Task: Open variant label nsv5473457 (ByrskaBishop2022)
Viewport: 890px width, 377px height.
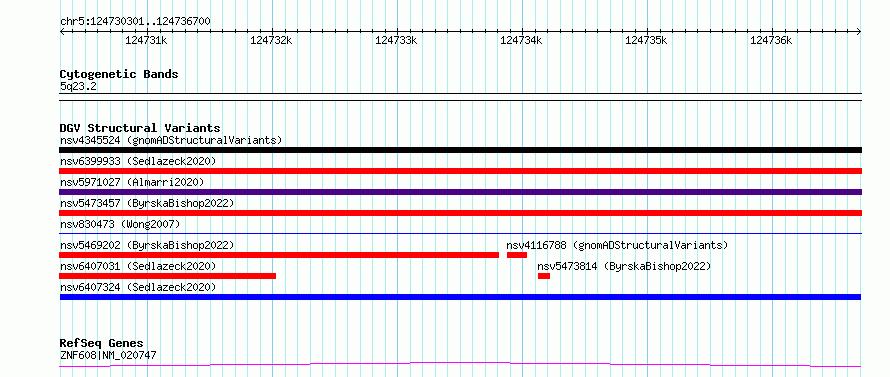Action: 146,203
